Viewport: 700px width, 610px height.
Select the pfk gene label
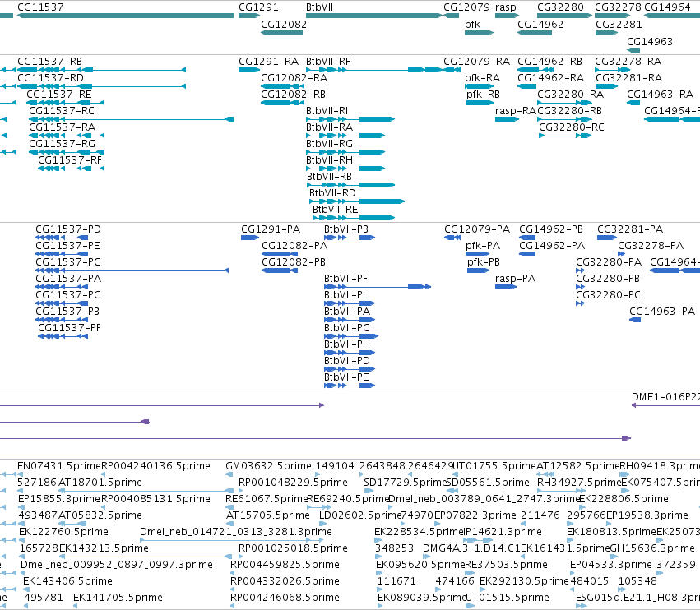(x=472, y=25)
